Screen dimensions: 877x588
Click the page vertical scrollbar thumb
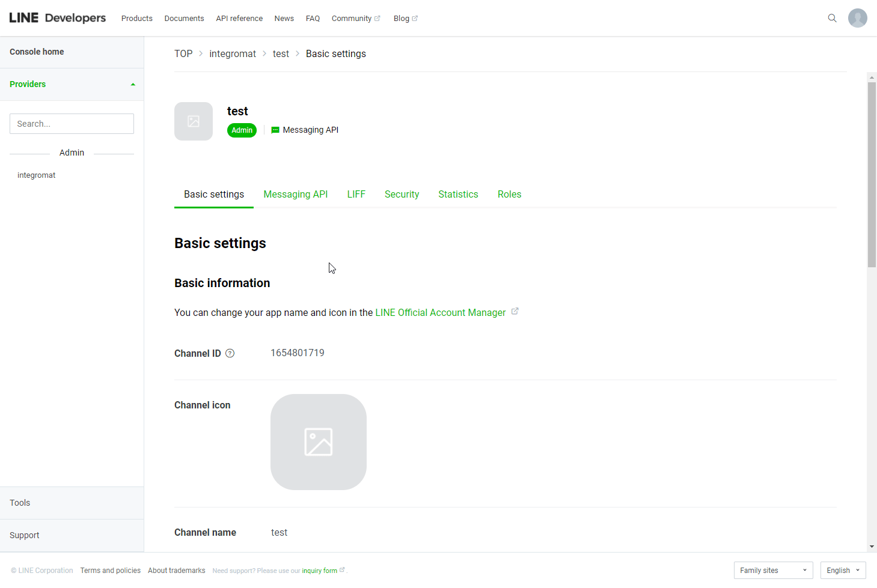tap(872, 174)
